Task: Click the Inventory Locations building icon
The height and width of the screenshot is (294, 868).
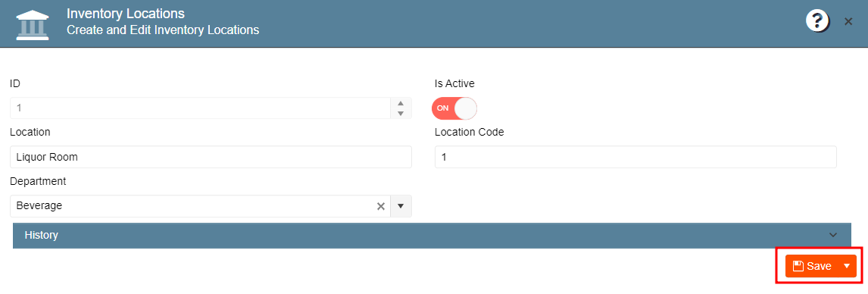Action: click(x=32, y=24)
